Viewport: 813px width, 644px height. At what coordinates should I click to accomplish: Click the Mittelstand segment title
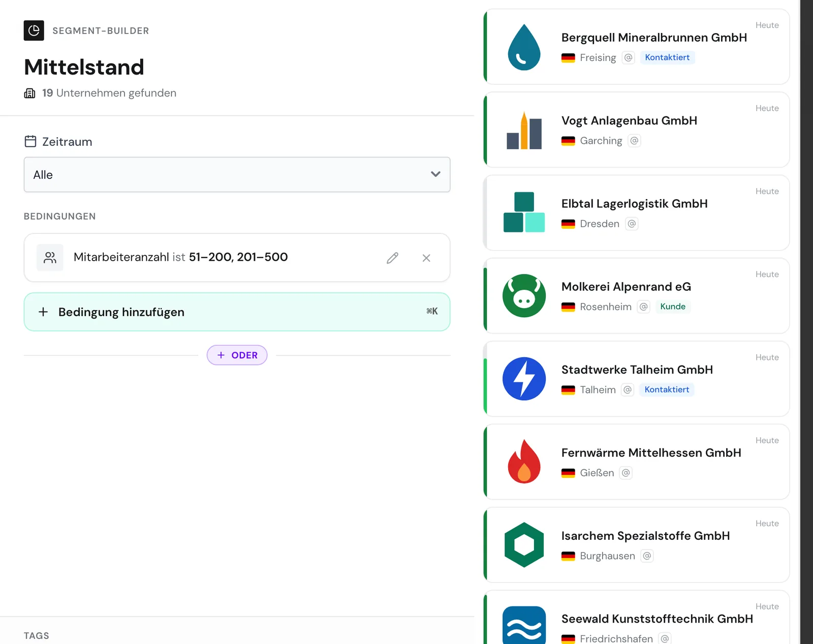[x=84, y=67]
